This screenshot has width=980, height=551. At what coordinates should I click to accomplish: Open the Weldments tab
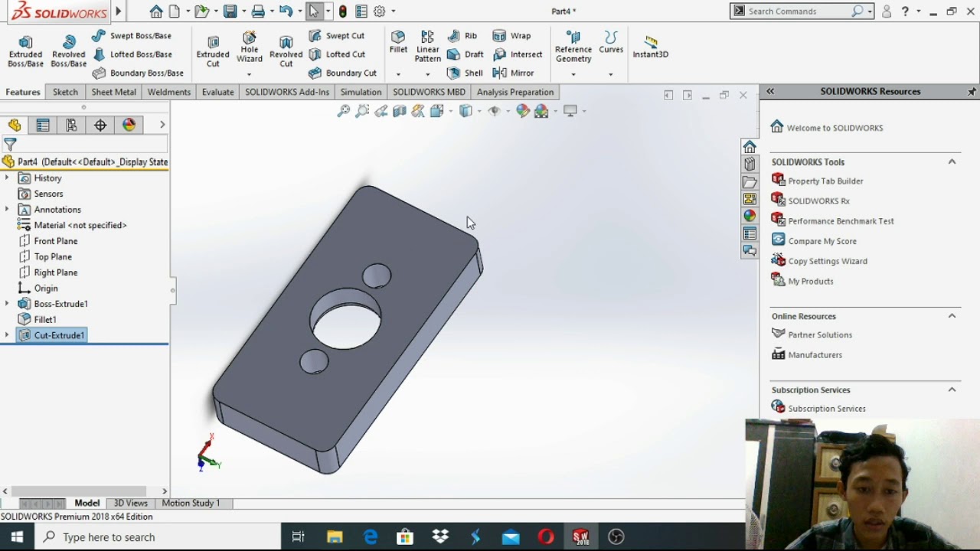[168, 92]
